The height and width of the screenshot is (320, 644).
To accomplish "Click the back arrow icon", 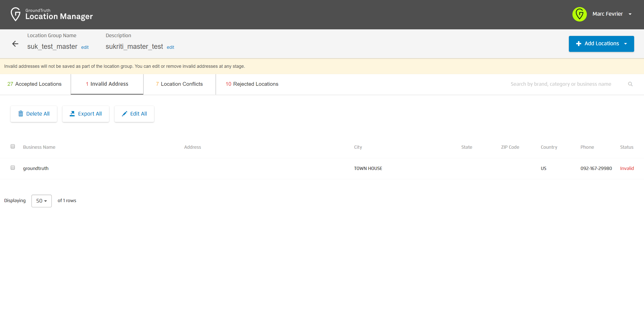I will point(15,44).
